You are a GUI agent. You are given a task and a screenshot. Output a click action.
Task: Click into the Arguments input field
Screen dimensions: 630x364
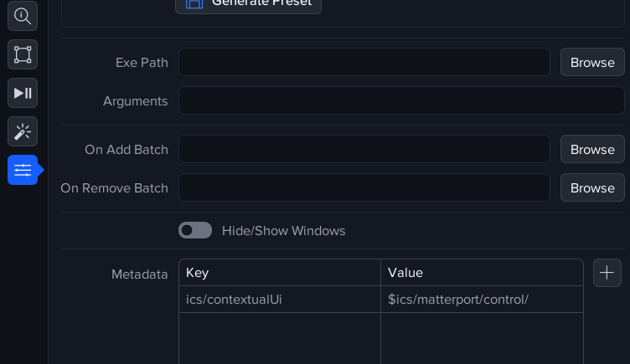[401, 101]
